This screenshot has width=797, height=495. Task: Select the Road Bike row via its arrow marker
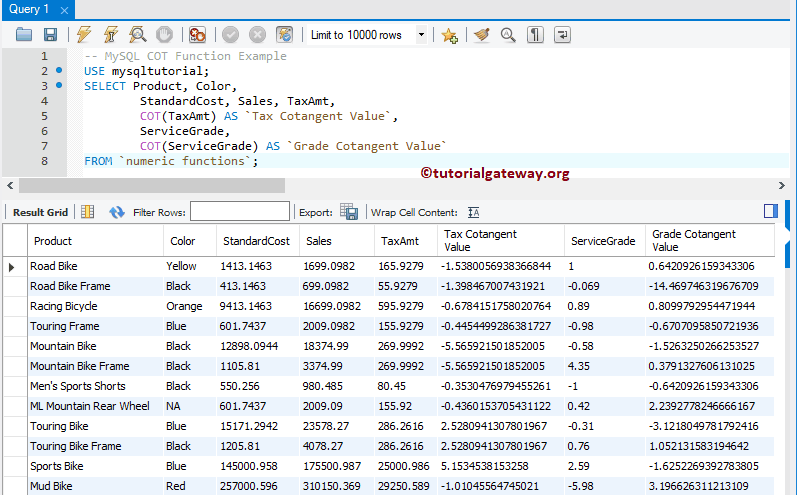click(12, 267)
